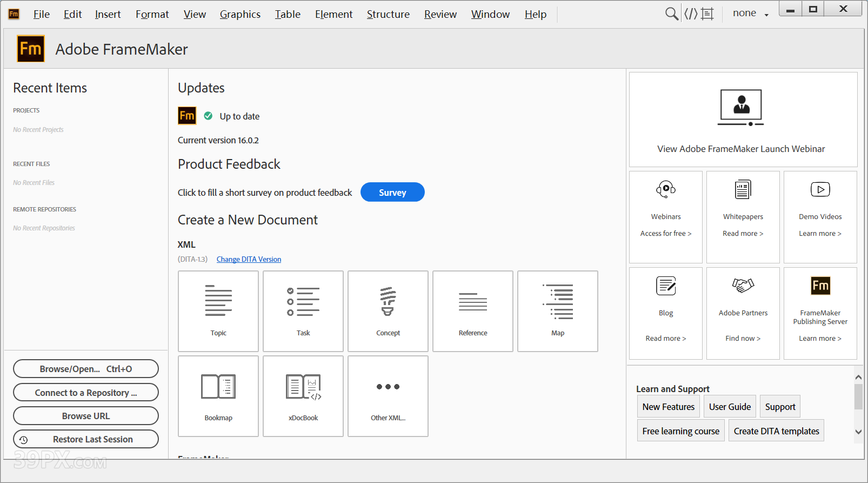Click Free learning course button

pos(680,431)
